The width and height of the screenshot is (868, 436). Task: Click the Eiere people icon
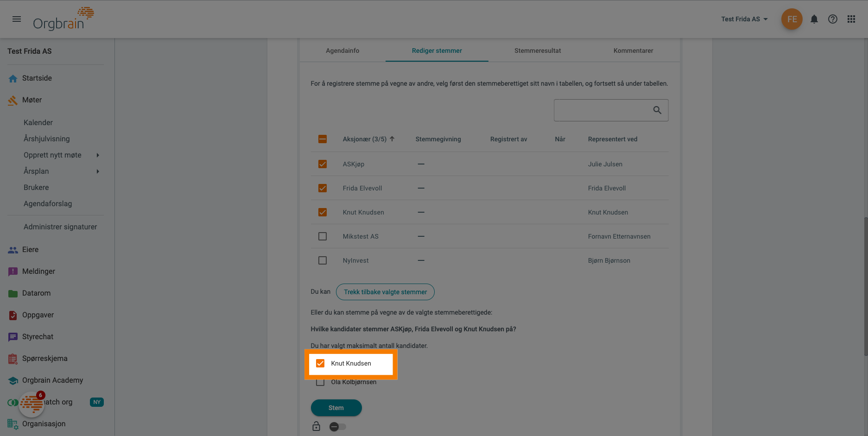(13, 250)
